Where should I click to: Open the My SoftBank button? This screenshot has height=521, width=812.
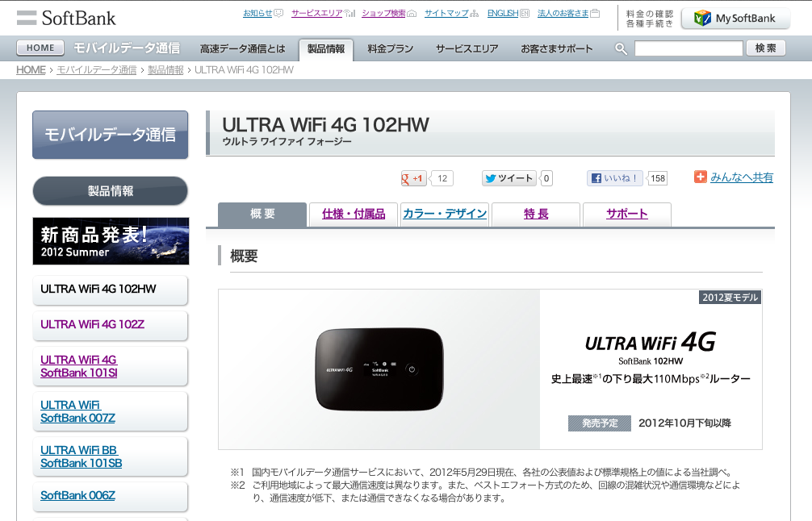736,19
